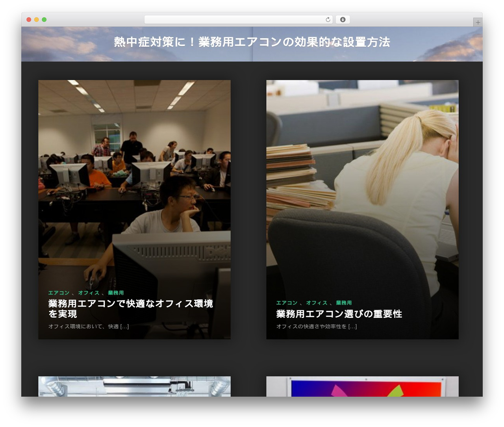Image resolution: width=504 pixels, height=427 pixels.
Task: Click excerpt オフィス環境において、快適 […]
Action: 89,327
